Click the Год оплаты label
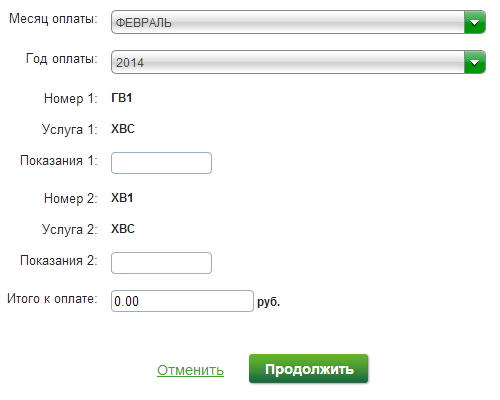The height and width of the screenshot is (400, 500). click(62, 59)
